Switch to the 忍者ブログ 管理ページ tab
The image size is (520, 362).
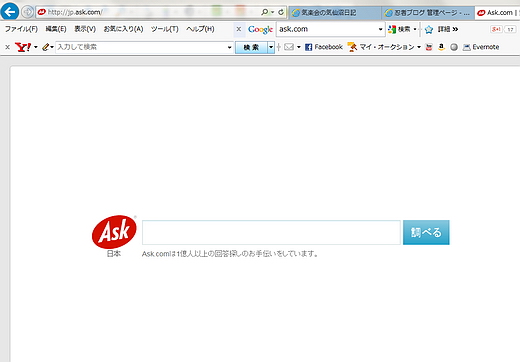point(428,13)
